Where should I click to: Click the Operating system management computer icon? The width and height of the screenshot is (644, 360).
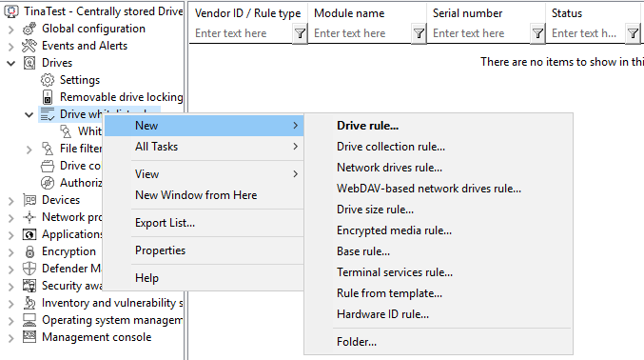pos(29,320)
